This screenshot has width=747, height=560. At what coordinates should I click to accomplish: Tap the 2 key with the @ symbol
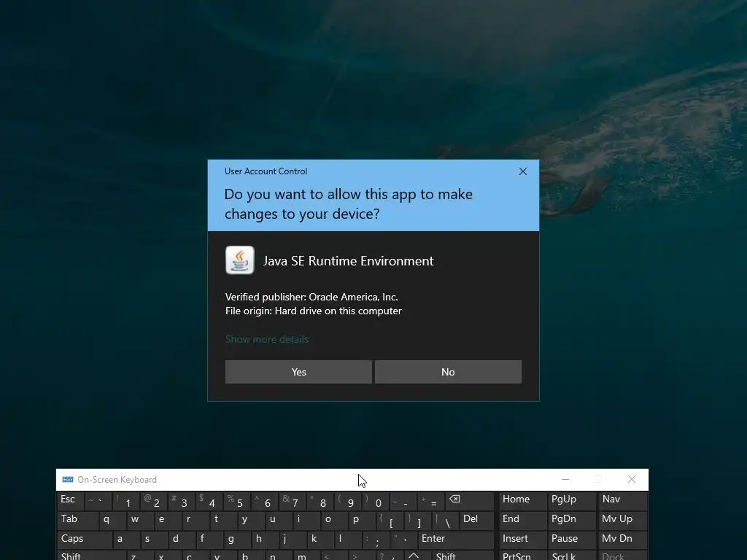tap(154, 500)
